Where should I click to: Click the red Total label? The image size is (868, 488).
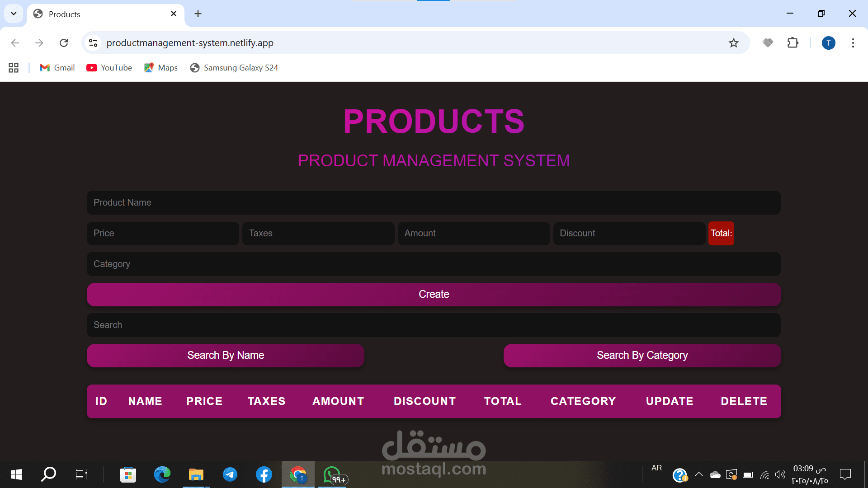pos(721,233)
